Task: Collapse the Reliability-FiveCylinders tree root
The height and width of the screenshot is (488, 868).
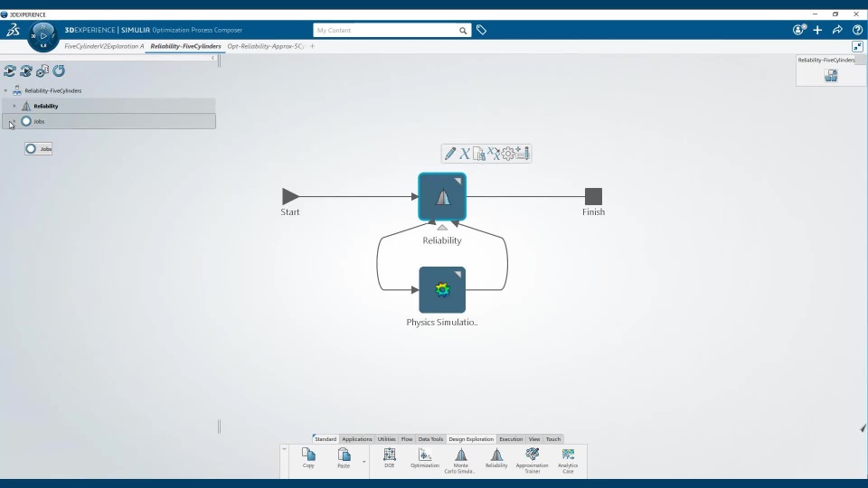Action: pyautogui.click(x=5, y=90)
